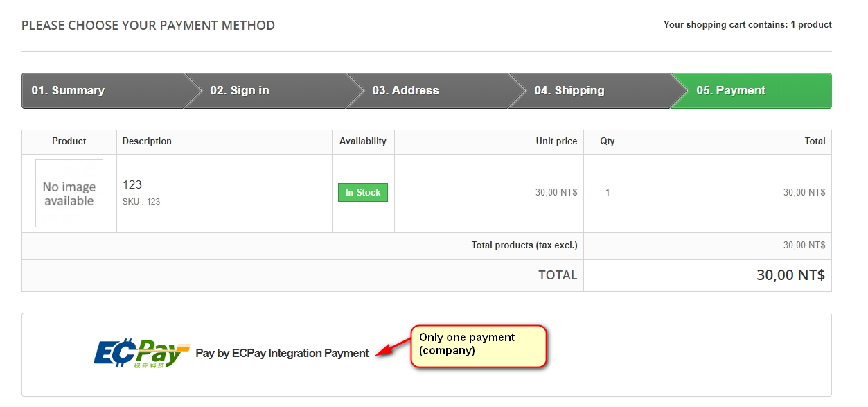Click the Description column header

click(x=147, y=141)
